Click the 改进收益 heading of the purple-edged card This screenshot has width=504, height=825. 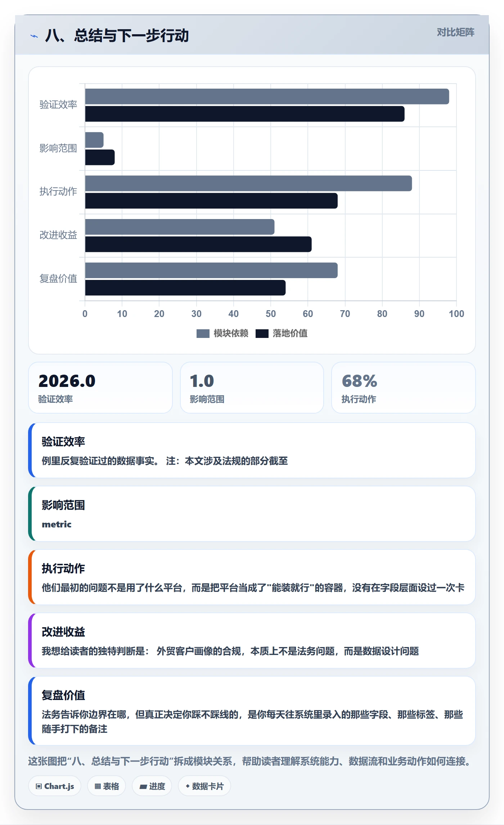(63, 632)
